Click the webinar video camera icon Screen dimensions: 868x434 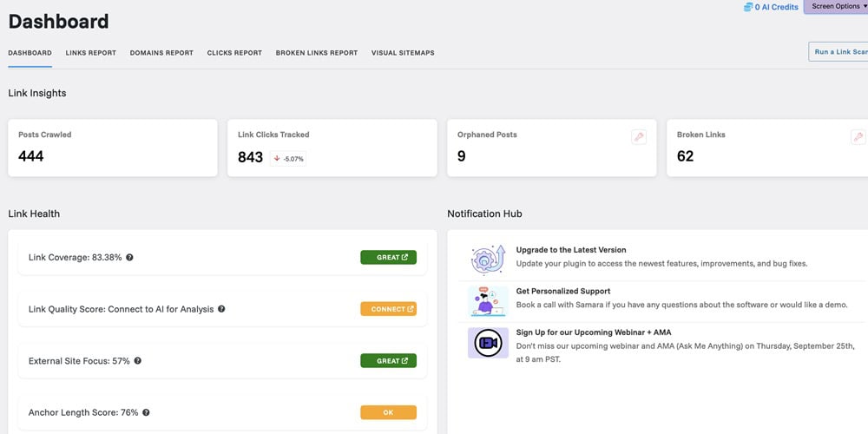click(488, 343)
